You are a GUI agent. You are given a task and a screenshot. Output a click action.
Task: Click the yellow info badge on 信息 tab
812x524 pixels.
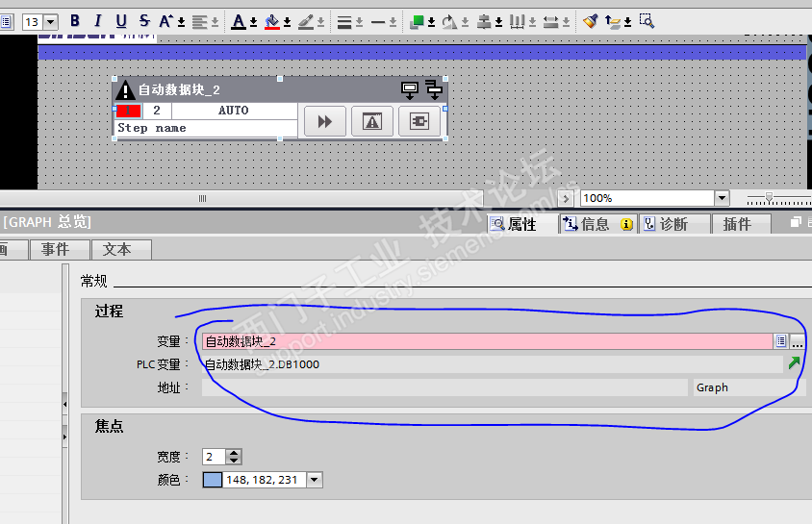click(x=626, y=224)
